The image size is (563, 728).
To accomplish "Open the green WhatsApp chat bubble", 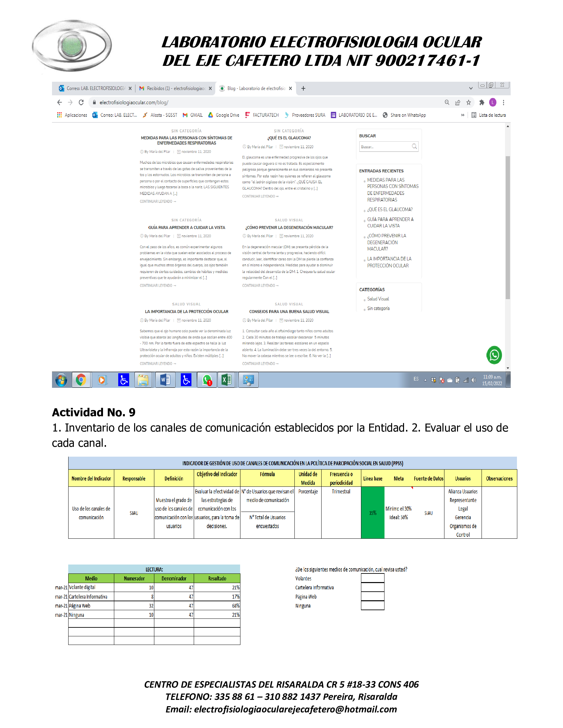I will [x=494, y=355].
